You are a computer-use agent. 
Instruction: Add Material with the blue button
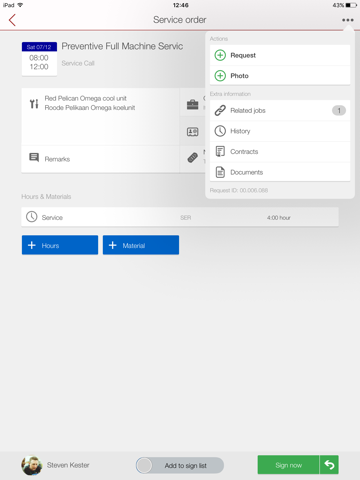141,245
